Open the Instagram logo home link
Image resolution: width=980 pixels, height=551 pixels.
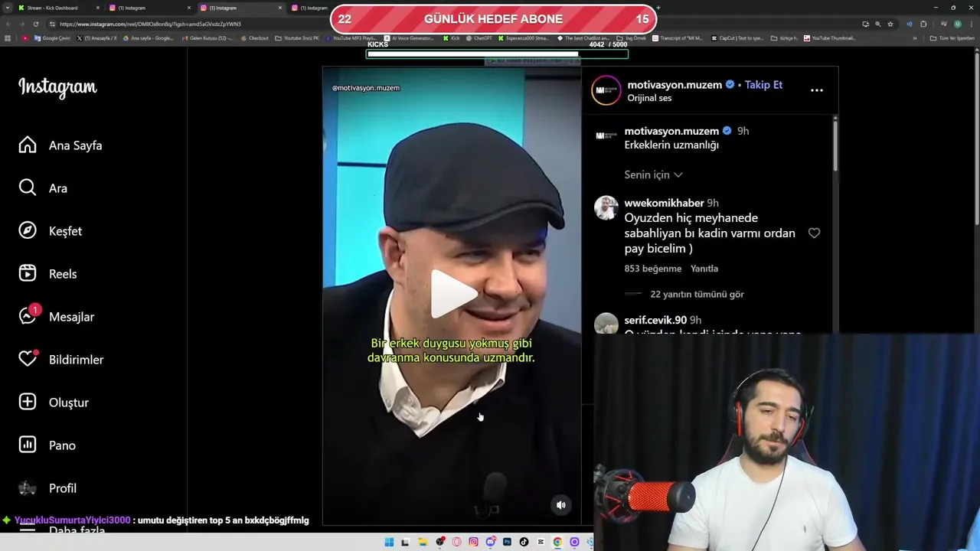click(57, 87)
